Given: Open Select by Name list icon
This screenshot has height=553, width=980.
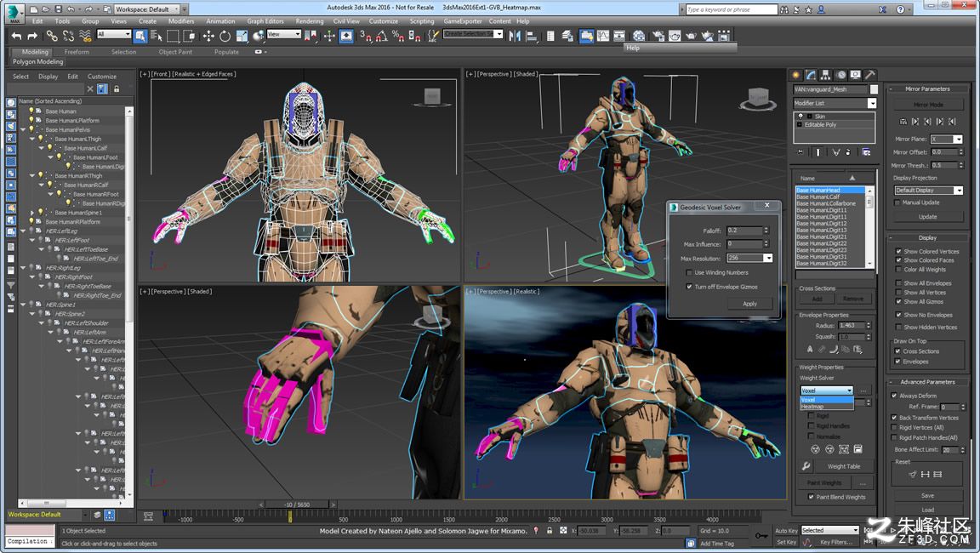Looking at the screenshot, I should point(157,37).
